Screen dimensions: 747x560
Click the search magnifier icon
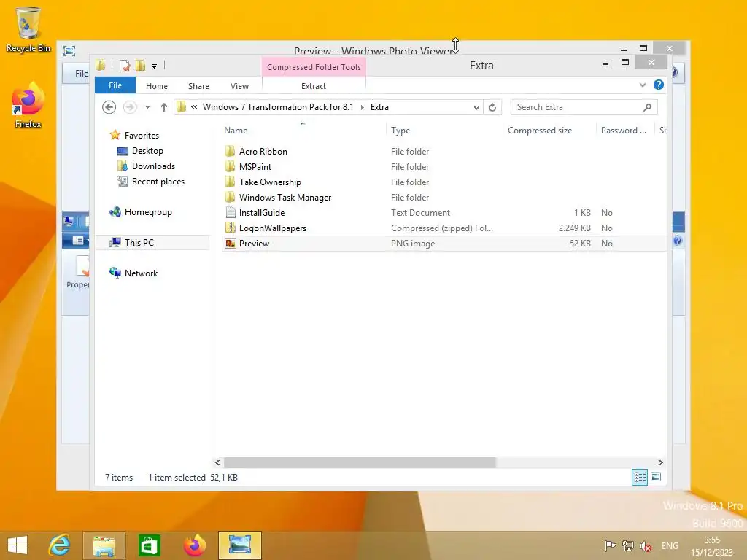pos(647,107)
